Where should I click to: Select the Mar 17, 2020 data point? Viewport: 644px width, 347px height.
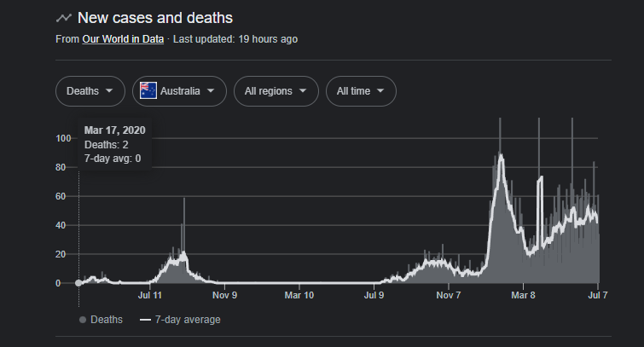click(79, 283)
